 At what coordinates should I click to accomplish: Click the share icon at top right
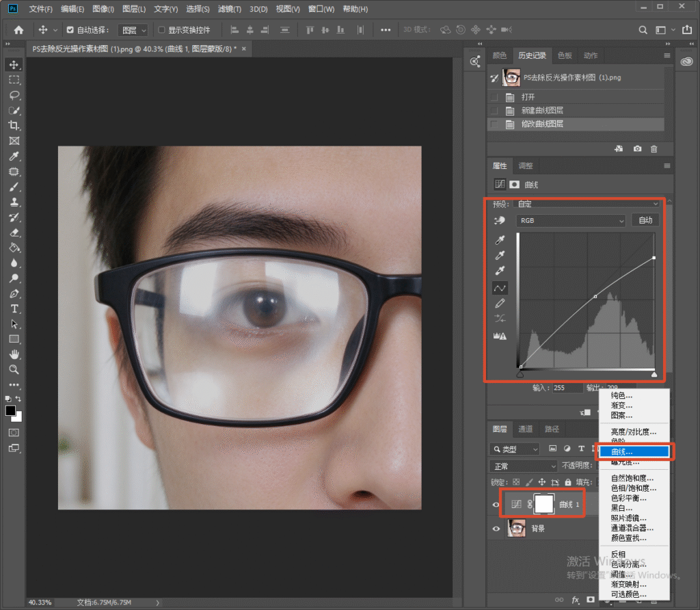click(686, 30)
